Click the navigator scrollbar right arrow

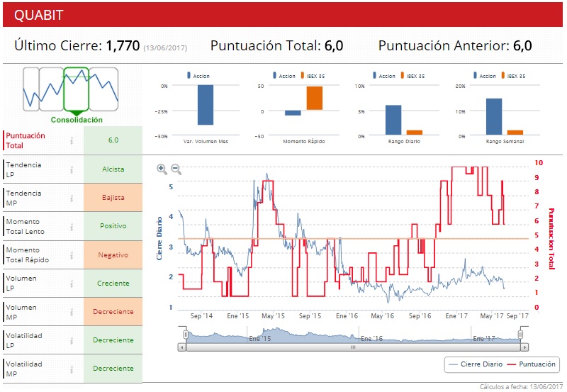(x=524, y=347)
